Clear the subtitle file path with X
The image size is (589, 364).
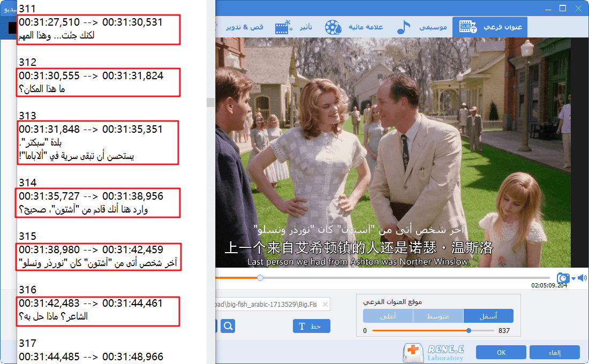pyautogui.click(x=326, y=304)
